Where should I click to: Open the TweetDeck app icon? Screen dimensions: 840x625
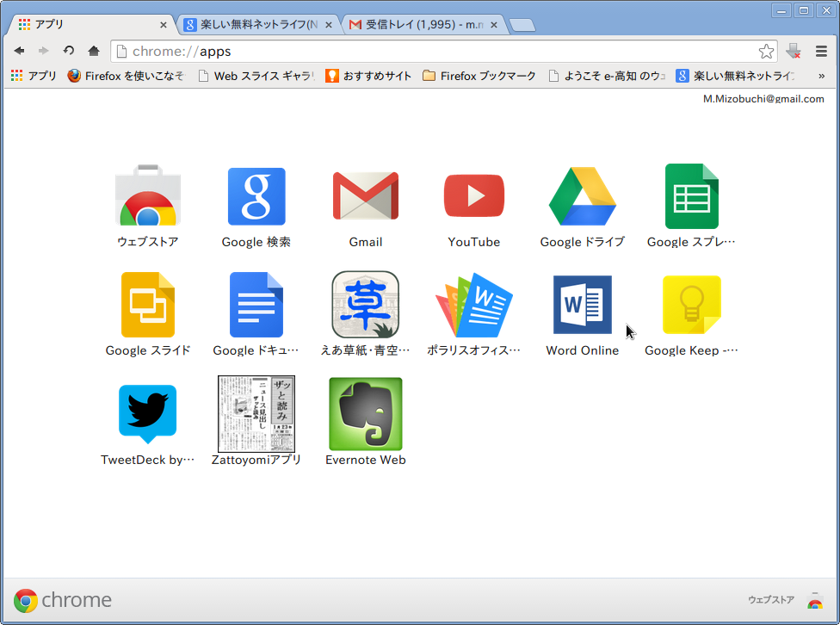pos(148,414)
